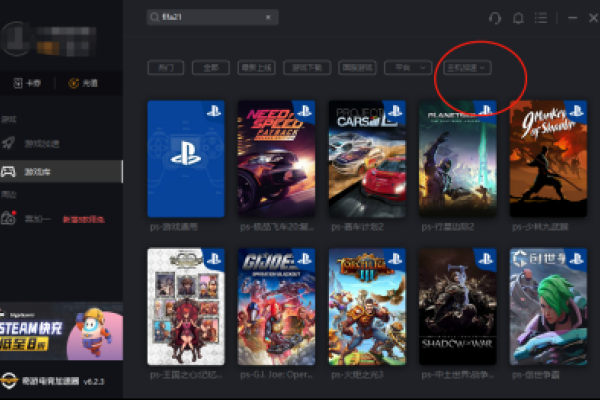Select the 全部 filter button
This screenshot has width=600, height=400.
(211, 68)
